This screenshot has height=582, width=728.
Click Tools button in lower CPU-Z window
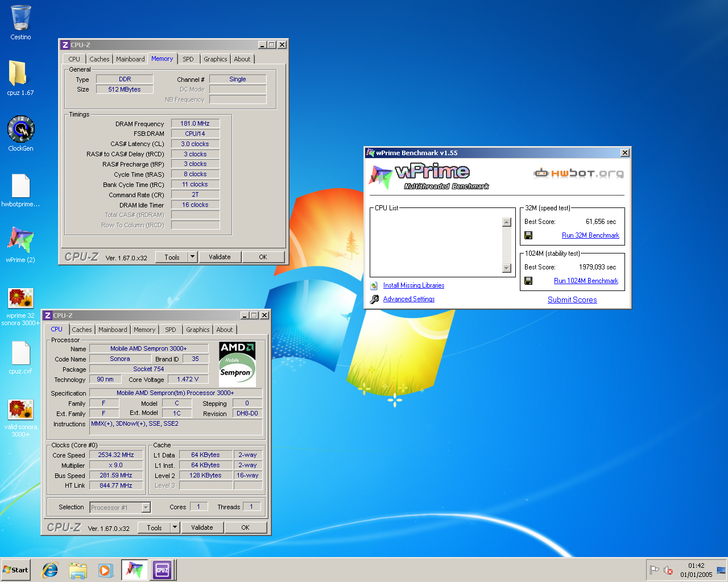click(x=155, y=527)
